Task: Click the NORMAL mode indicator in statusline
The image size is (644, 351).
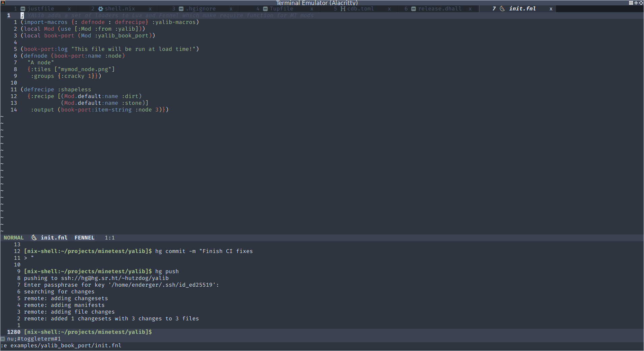Action: point(14,237)
